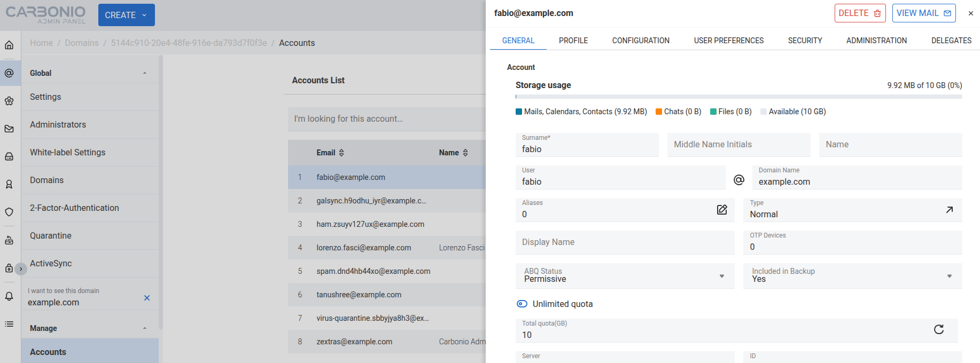Click the VIEW MAIL button
This screenshot has width=980, height=363.
[x=924, y=13]
